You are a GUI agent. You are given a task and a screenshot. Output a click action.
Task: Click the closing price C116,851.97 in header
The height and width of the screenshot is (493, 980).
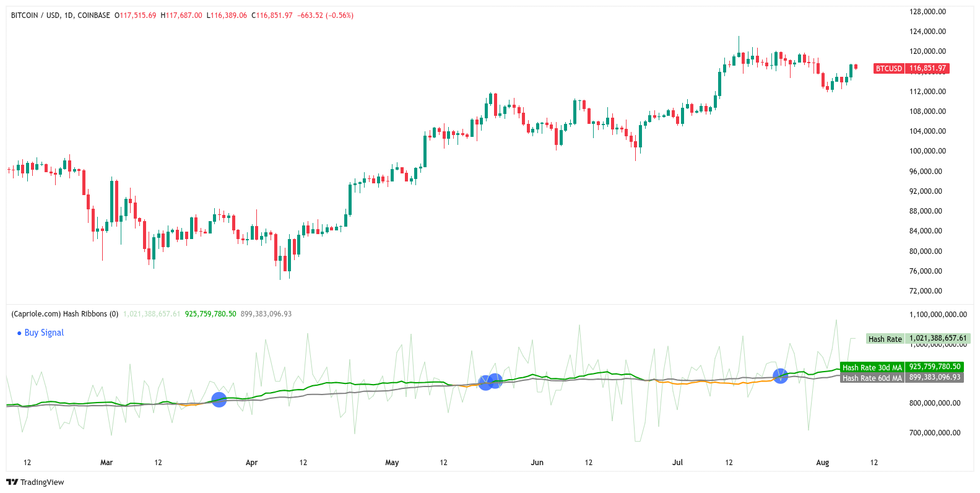pyautogui.click(x=272, y=15)
